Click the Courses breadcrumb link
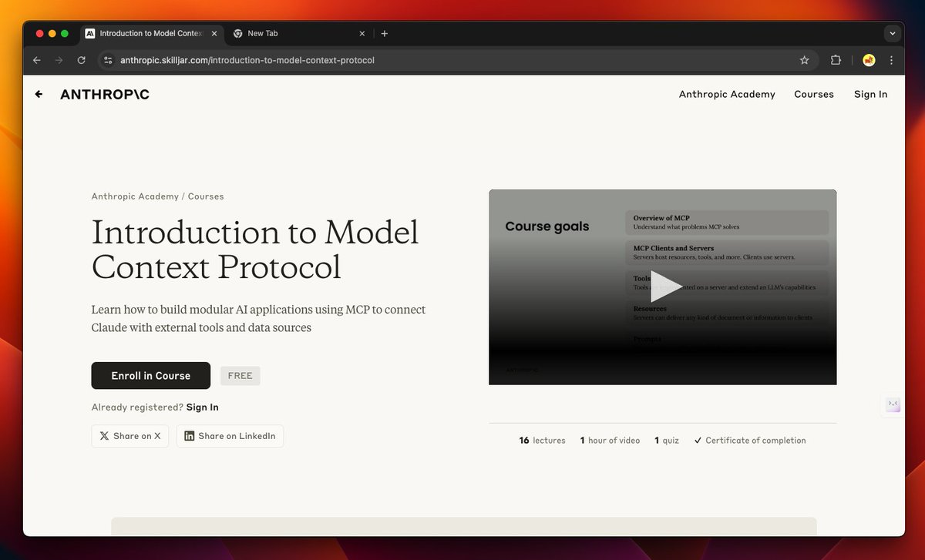The image size is (925, 560). [x=206, y=196]
